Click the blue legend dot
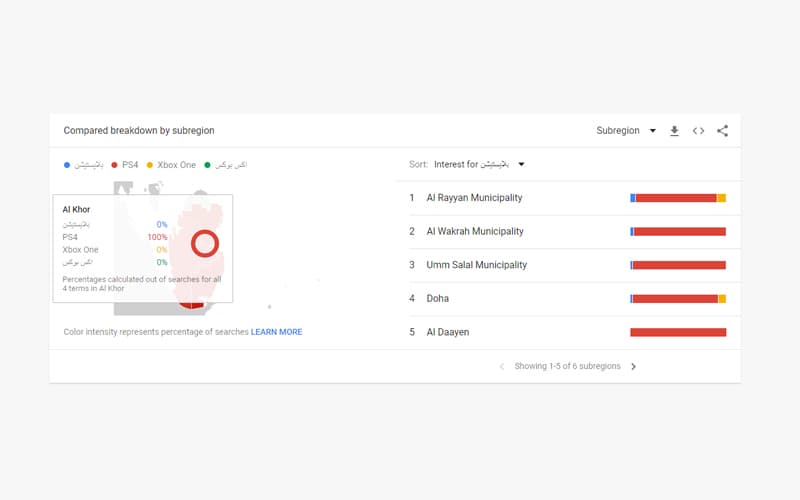Image resolution: width=800 pixels, height=500 pixels. pyautogui.click(x=66, y=164)
